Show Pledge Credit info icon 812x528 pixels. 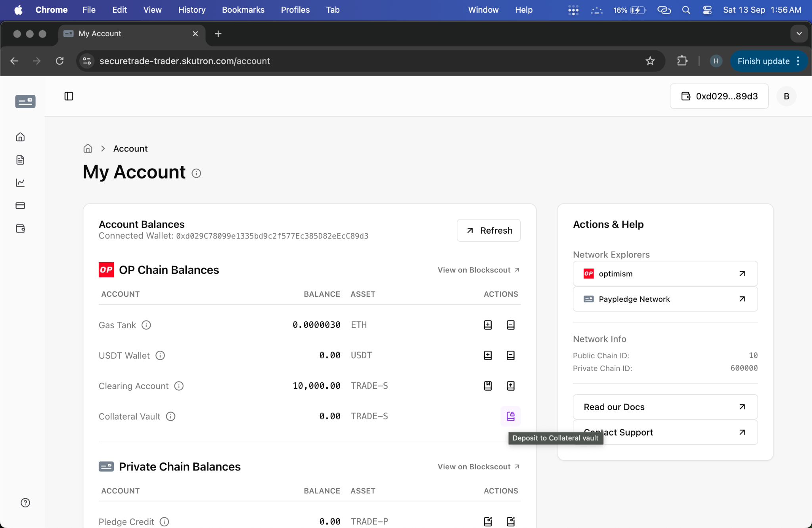(164, 522)
